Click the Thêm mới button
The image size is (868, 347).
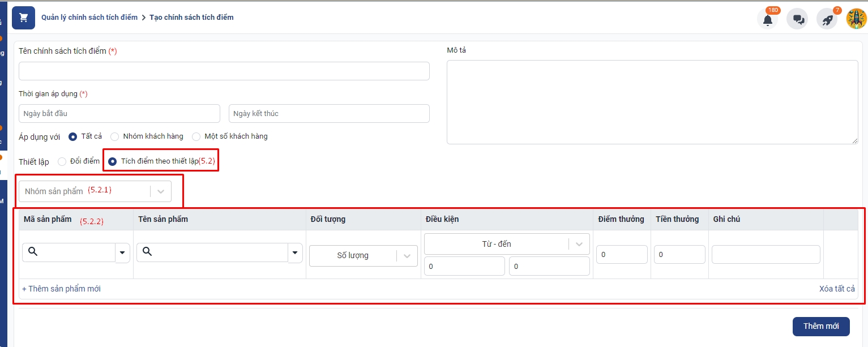[x=820, y=326]
